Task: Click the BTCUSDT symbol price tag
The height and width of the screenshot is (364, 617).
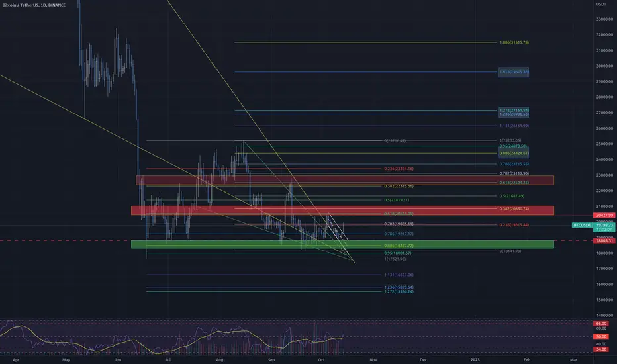Action: (x=582, y=226)
